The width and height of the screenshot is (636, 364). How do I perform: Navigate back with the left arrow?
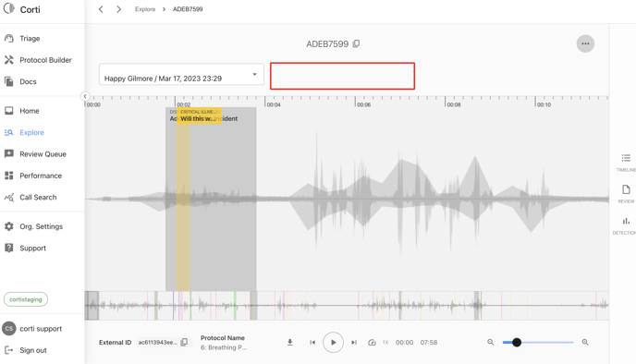click(x=101, y=9)
